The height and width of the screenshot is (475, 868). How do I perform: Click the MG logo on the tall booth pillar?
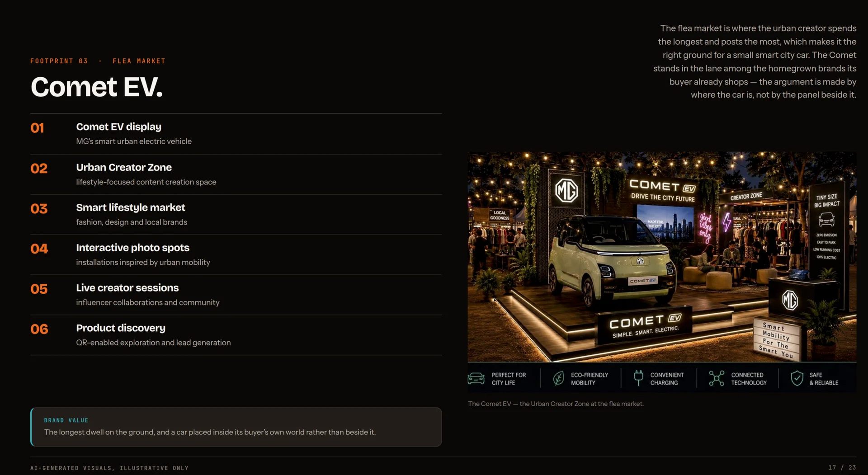[566, 190]
